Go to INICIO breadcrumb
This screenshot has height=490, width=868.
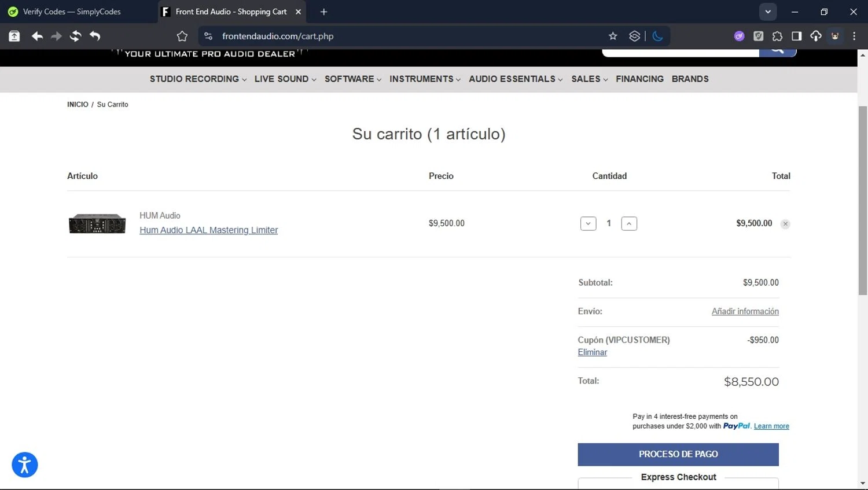(78, 104)
